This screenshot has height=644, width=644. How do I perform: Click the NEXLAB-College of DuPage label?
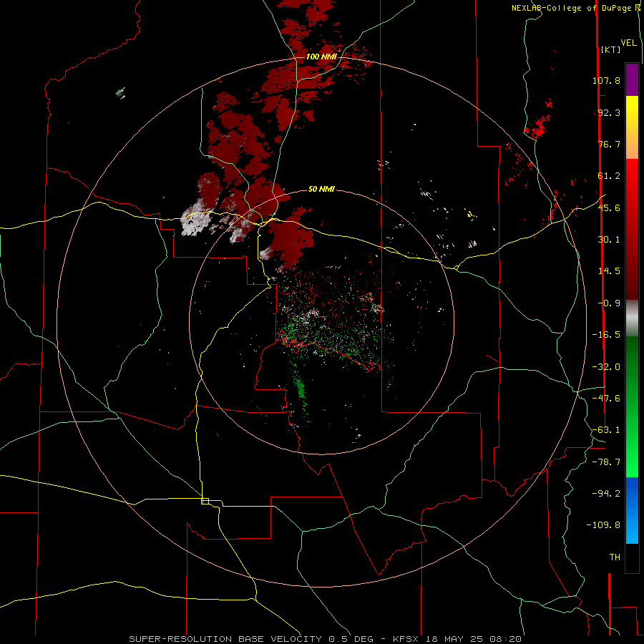coord(572,8)
